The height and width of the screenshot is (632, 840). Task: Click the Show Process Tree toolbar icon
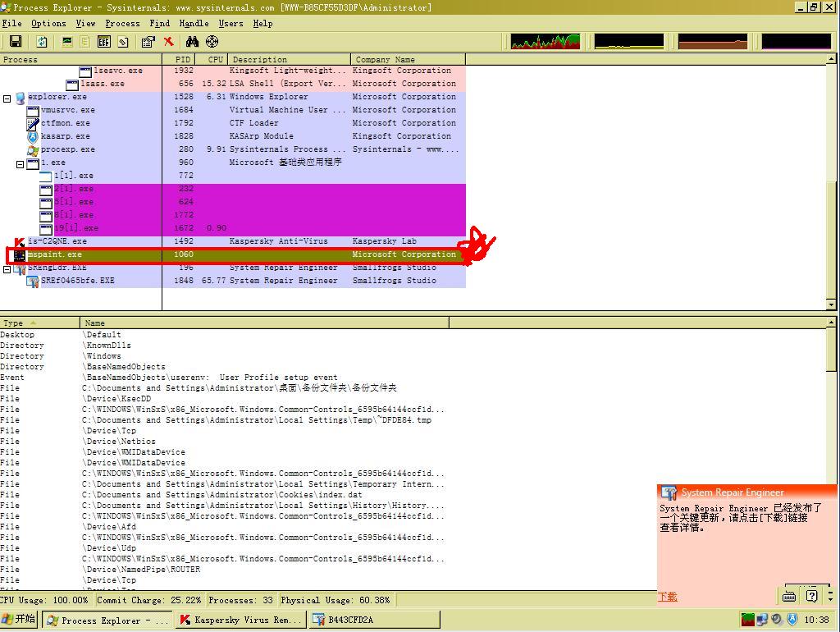pyautogui.click(x=104, y=41)
